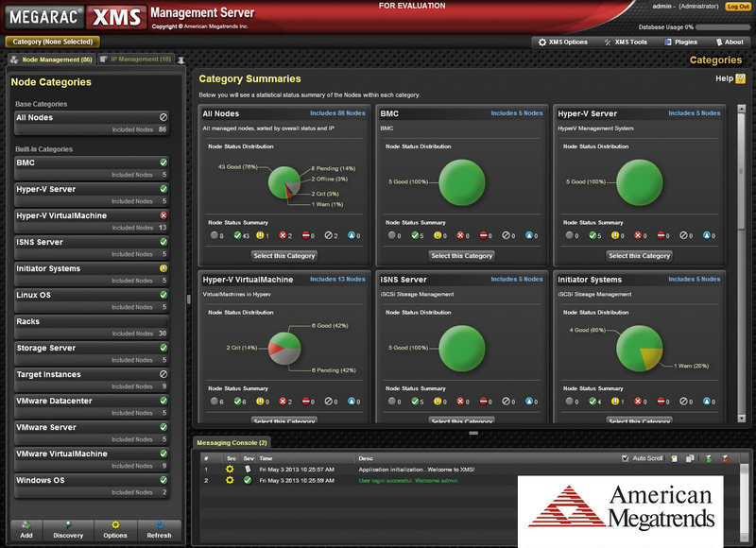The image size is (756, 548).
Task: Click the left panel collapse handle
Action: tap(188, 300)
